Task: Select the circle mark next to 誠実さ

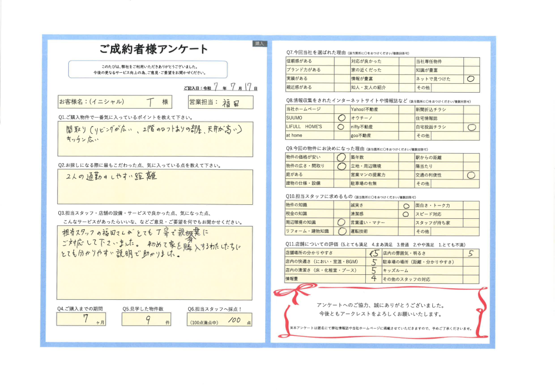Action: [406, 205]
